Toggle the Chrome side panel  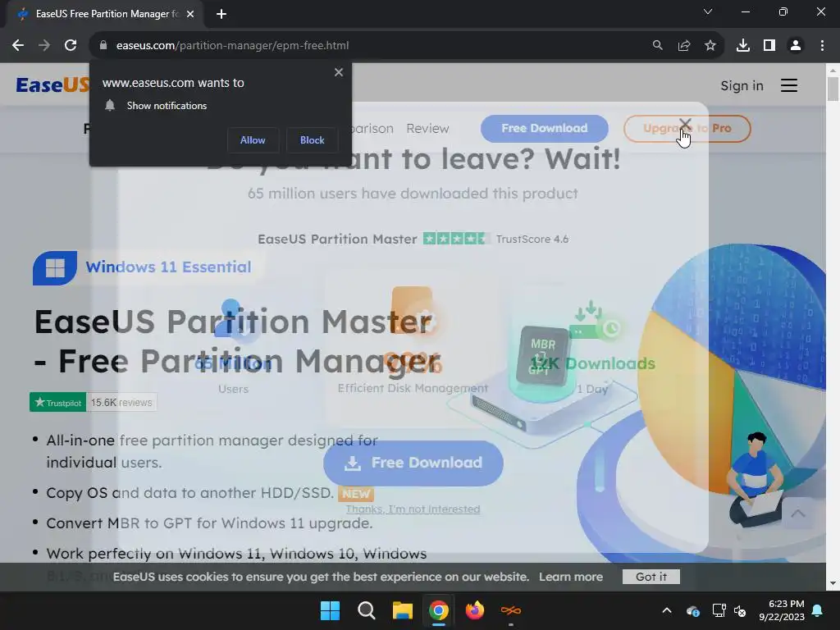[769, 46]
